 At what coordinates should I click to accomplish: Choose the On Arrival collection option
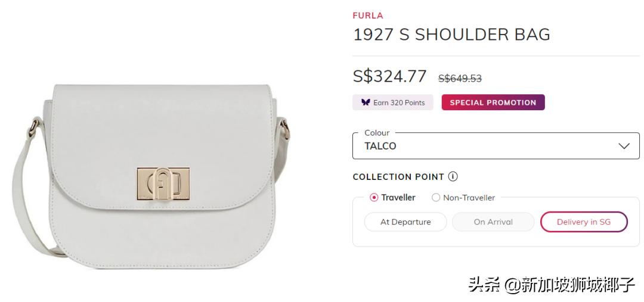pos(493,222)
